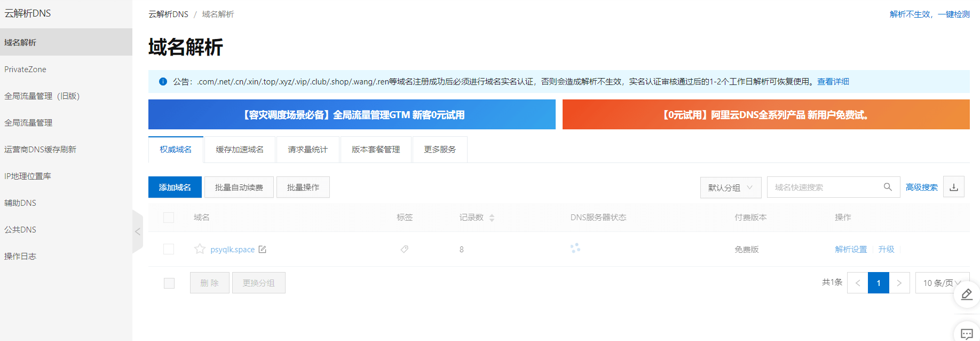
Task: Open the 版本套餐管理 tab
Action: (376, 150)
